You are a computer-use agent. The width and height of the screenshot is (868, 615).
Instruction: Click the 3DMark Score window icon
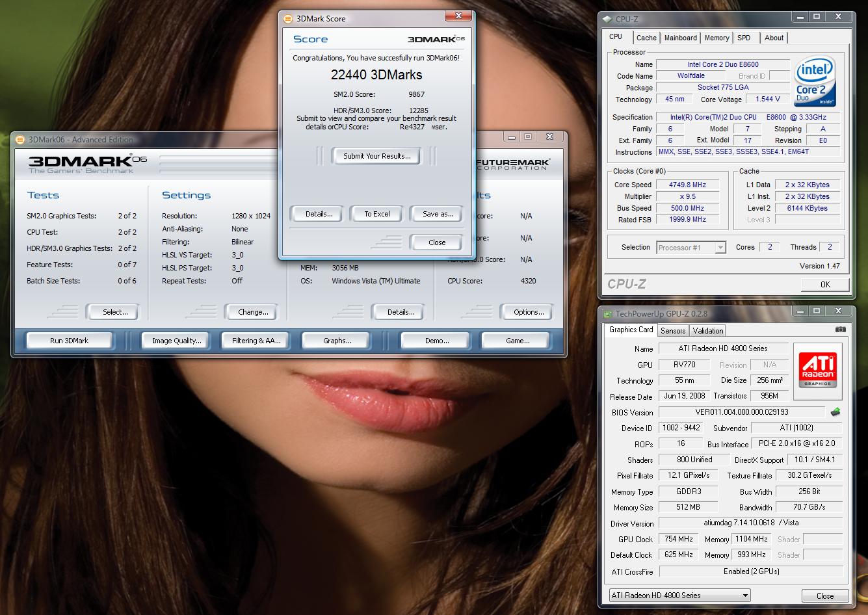click(288, 19)
